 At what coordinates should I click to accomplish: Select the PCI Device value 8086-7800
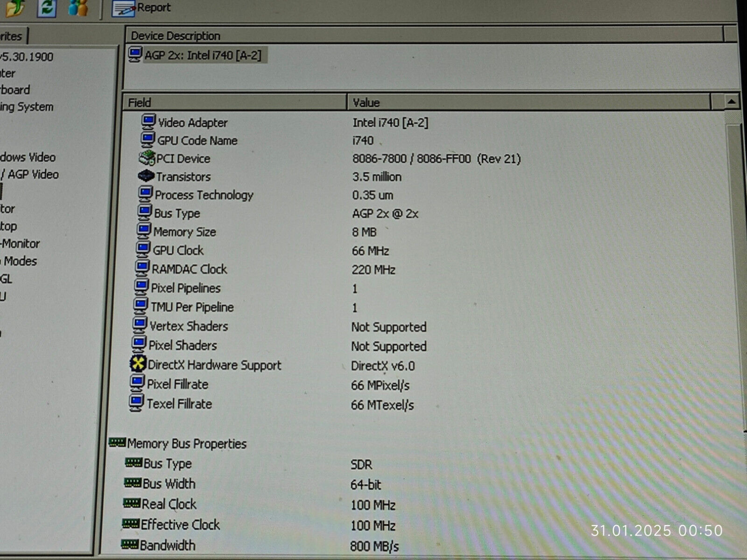tap(437, 159)
